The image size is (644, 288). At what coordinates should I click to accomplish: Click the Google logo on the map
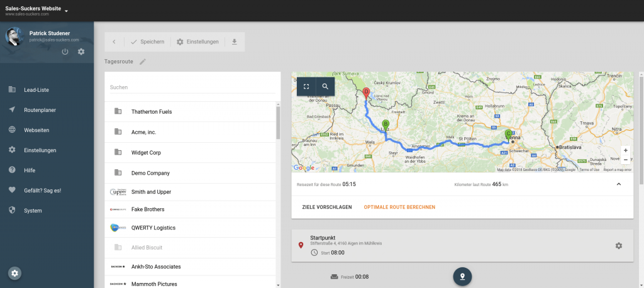pos(304,168)
